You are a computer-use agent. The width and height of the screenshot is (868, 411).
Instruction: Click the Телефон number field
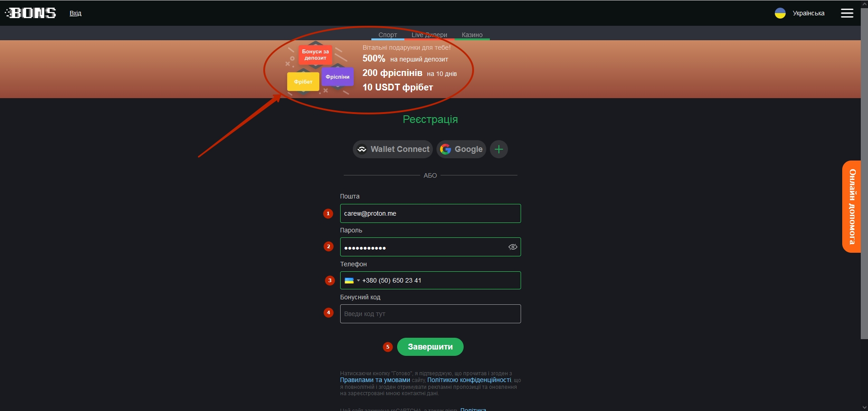[x=430, y=280]
